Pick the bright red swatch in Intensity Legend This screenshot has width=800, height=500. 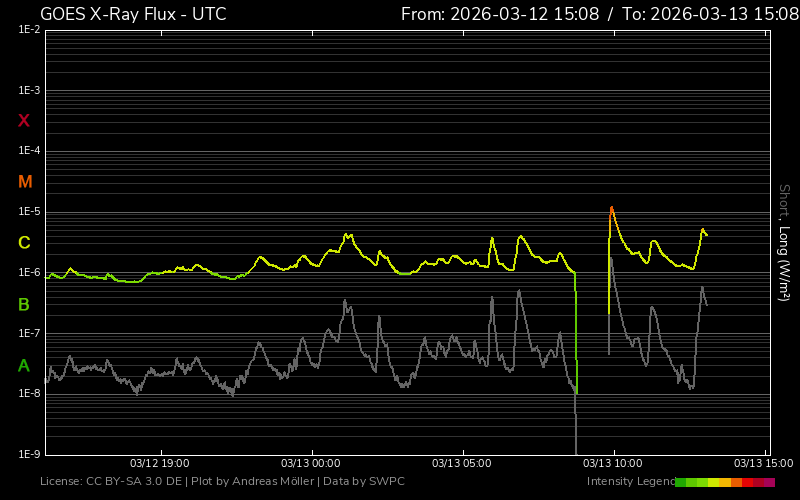pyautogui.click(x=747, y=482)
